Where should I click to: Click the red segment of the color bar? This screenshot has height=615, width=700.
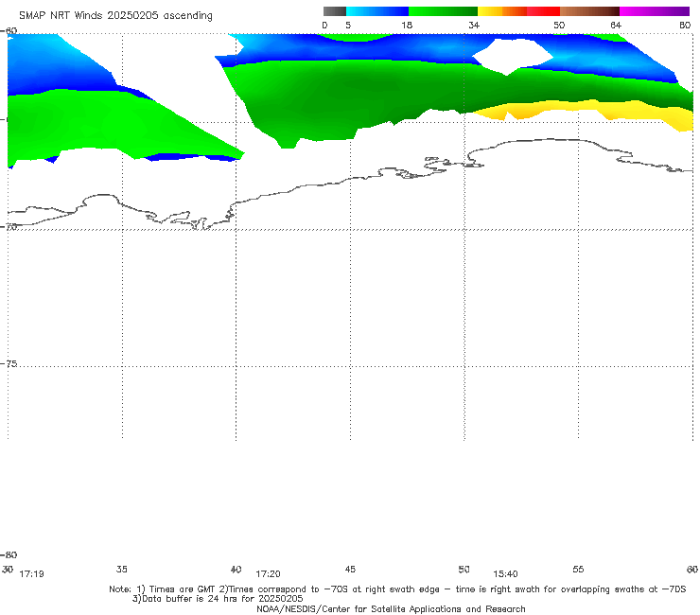[543, 11]
